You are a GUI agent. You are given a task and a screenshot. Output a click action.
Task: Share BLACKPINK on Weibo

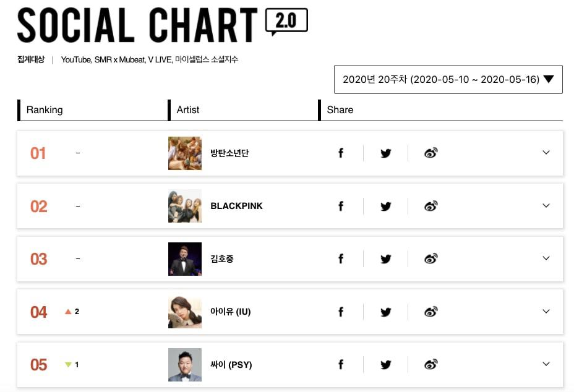(x=431, y=206)
